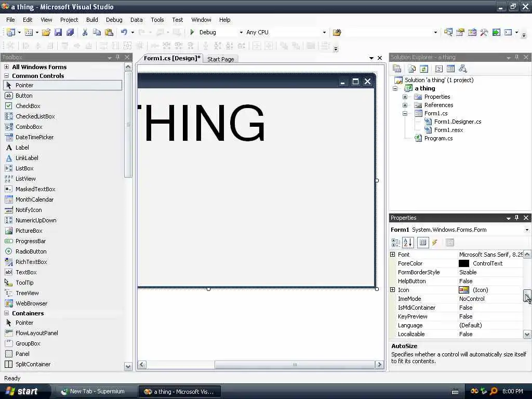
Task: Expand All Windows Forms group
Action: [x=6, y=67]
